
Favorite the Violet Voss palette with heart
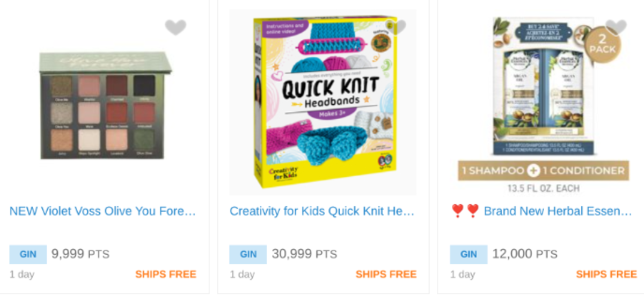pyautogui.click(x=175, y=27)
